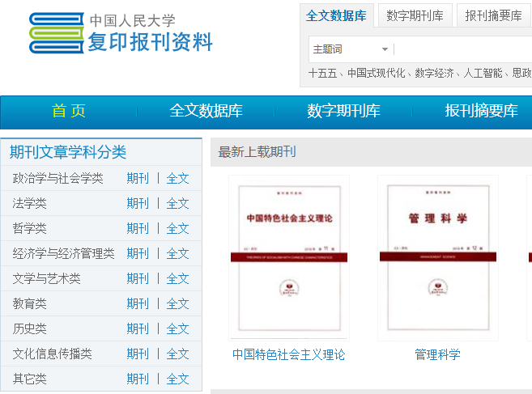Viewport: 532px width, 394px height.
Task: Click 期刊 link for 经济学与经济管理类
Action: pyautogui.click(x=138, y=253)
